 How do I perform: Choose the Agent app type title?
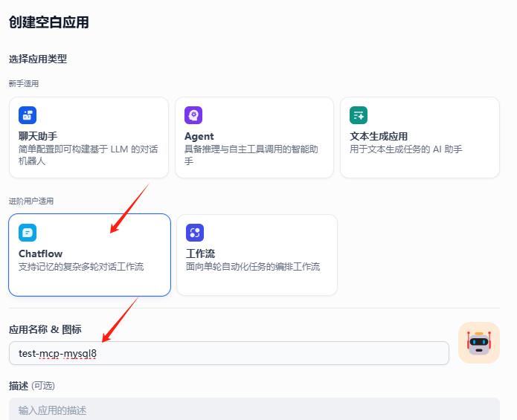(x=199, y=136)
